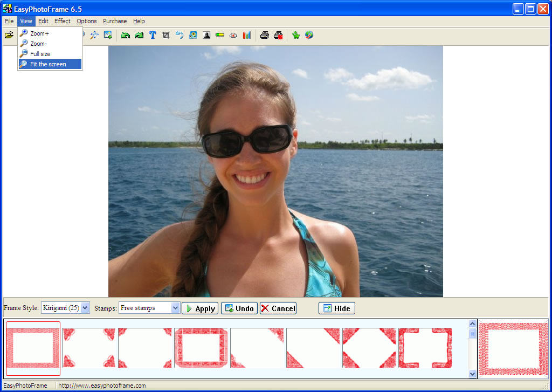Viewport: 552px width, 392px height.
Task: Click the app icon in title bar
Action: point(7,9)
